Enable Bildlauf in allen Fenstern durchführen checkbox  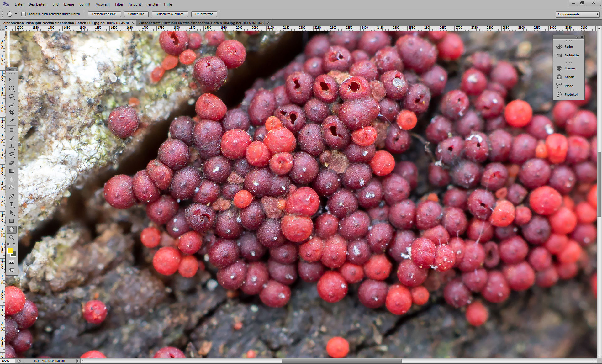click(x=24, y=14)
